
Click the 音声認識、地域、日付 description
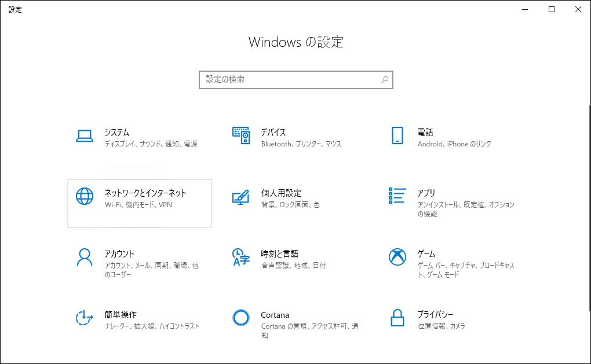(x=293, y=266)
